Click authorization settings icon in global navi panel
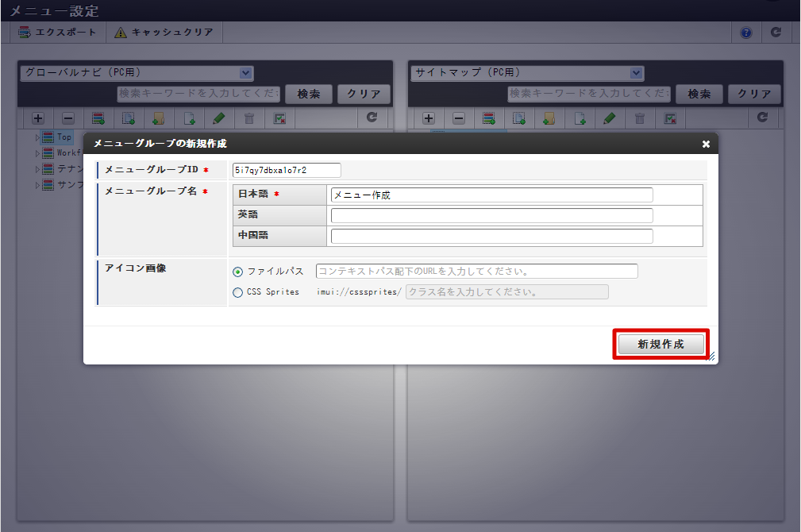The image size is (801, 532). [279, 118]
